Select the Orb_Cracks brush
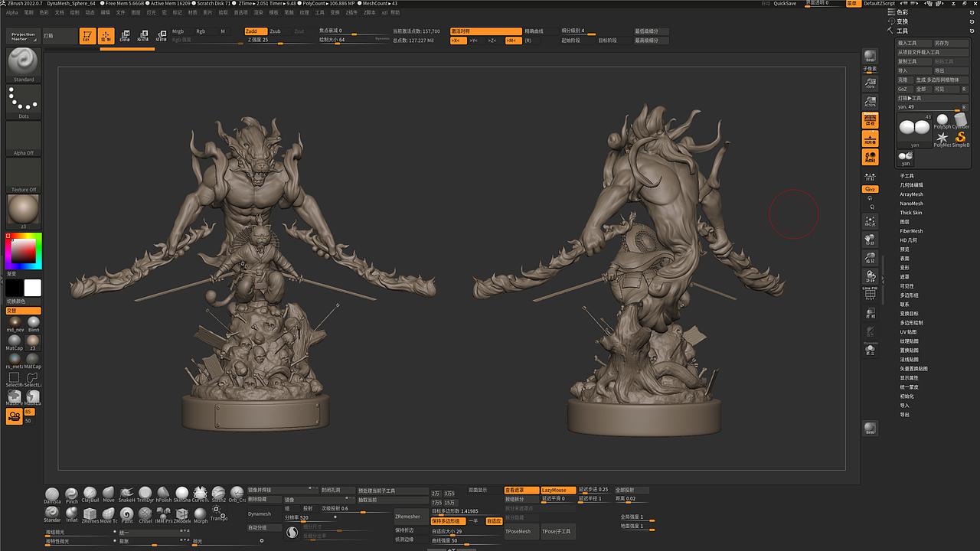This screenshot has height=551, width=980. 237,496
